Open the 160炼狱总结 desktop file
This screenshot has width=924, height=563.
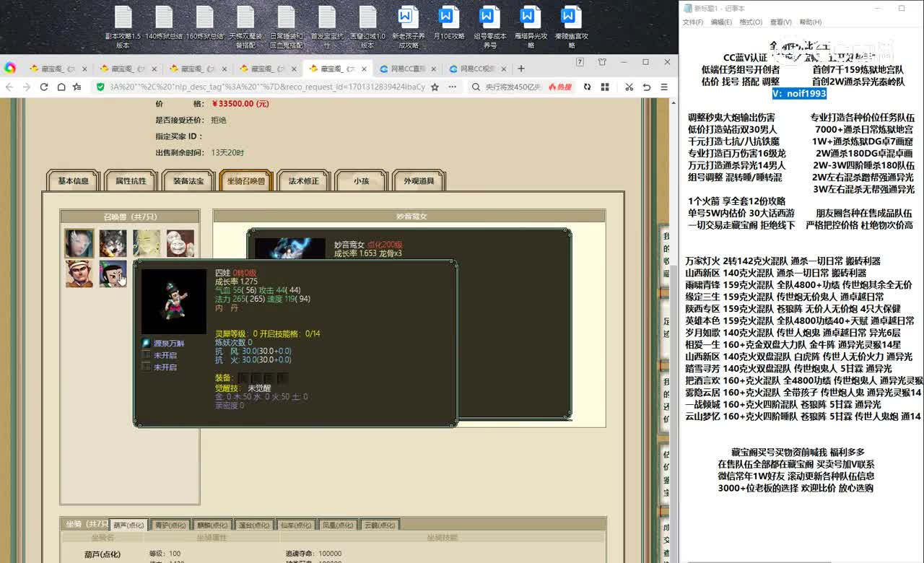205,23
